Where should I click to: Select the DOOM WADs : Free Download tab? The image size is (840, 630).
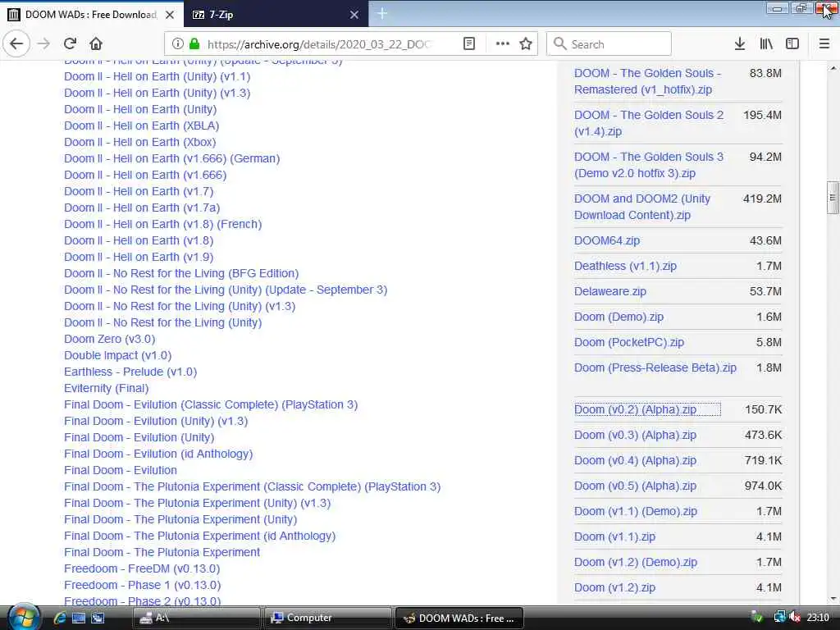point(92,14)
